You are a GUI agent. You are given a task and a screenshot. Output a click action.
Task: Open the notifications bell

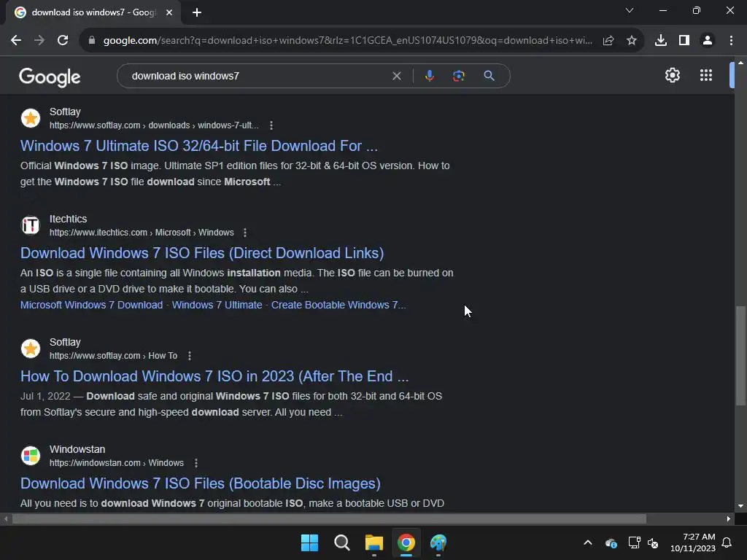click(x=727, y=542)
